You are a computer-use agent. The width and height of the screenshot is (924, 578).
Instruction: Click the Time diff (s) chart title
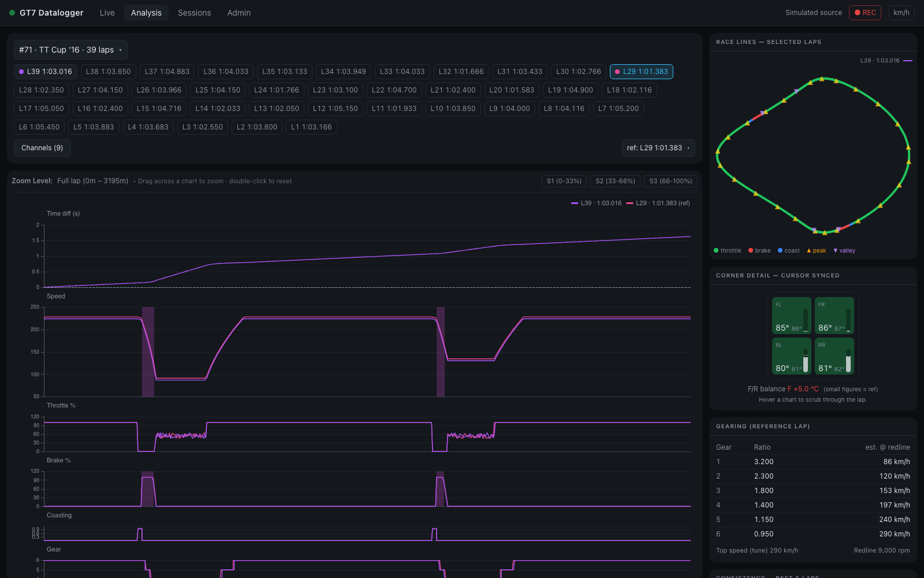[x=64, y=214]
